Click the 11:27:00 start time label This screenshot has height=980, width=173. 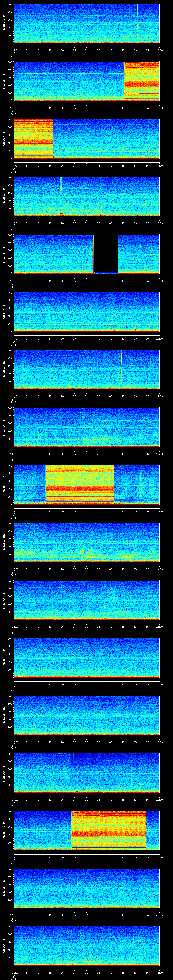click(x=14, y=800)
